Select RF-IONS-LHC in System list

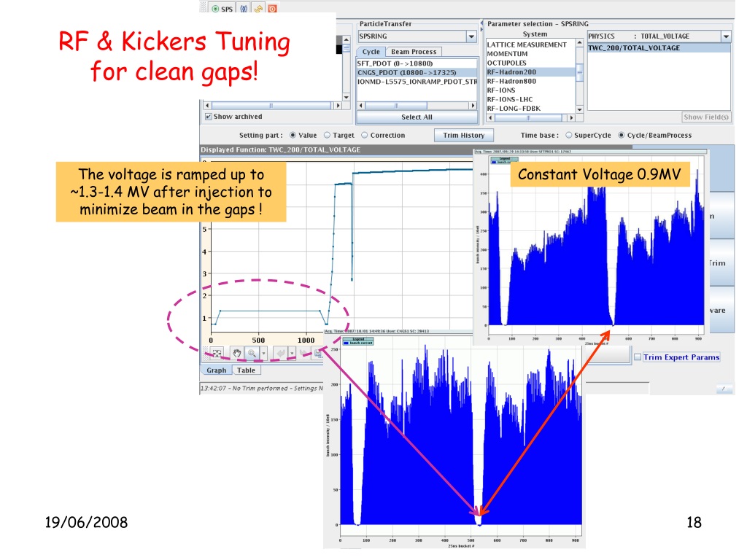point(530,99)
